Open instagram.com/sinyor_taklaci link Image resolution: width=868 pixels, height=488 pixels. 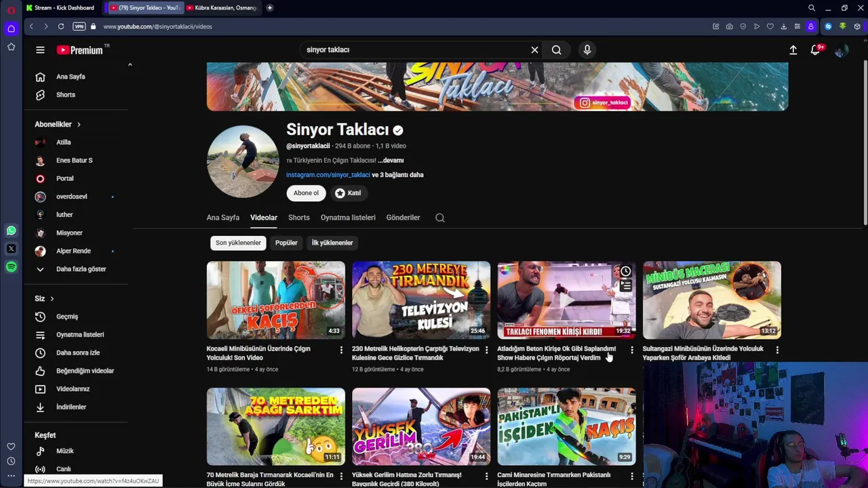pyautogui.click(x=328, y=175)
